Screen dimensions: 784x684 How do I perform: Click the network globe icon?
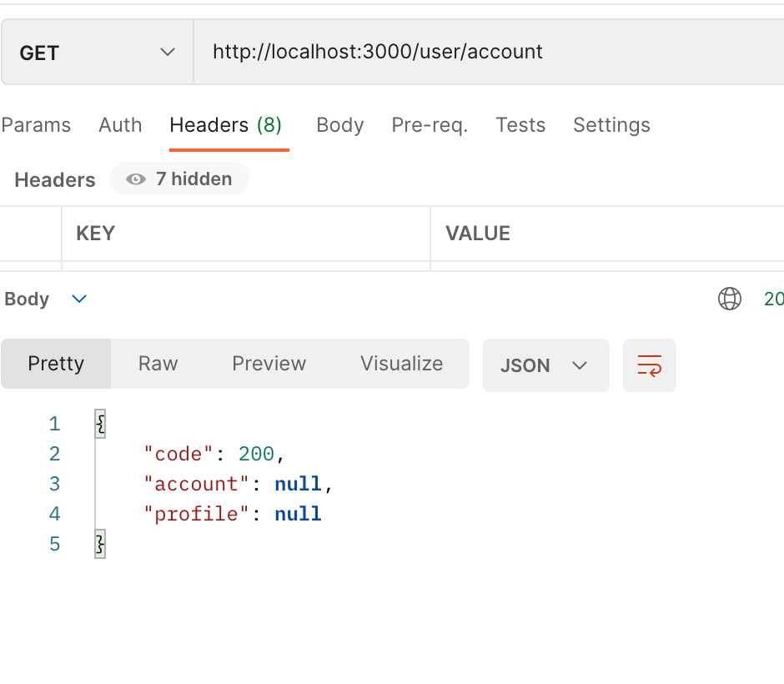point(730,299)
